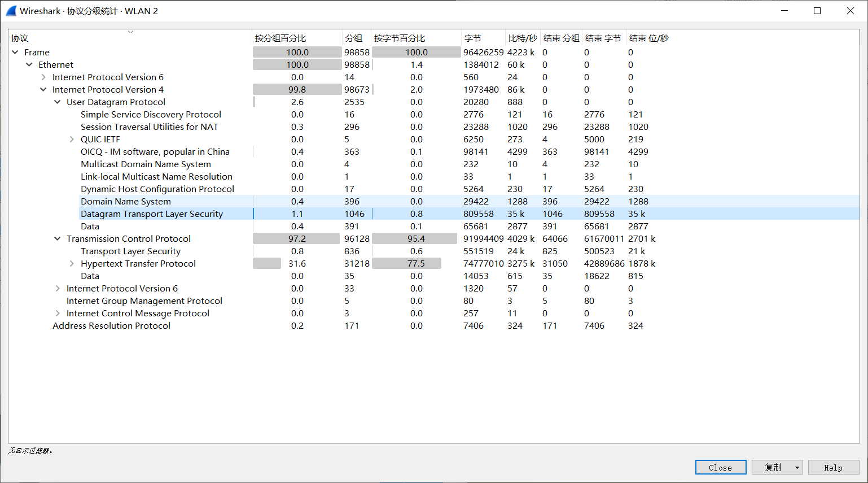
Task: Collapse the Frame tree node
Action: click(x=15, y=53)
